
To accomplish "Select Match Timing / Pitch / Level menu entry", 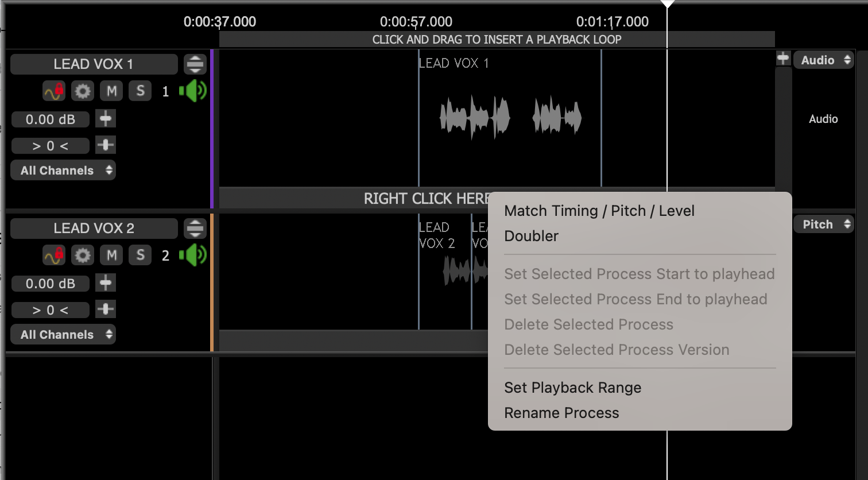I will 599,211.
